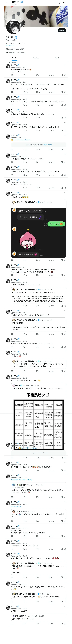Switch to the Replies tab

coord(36,58)
